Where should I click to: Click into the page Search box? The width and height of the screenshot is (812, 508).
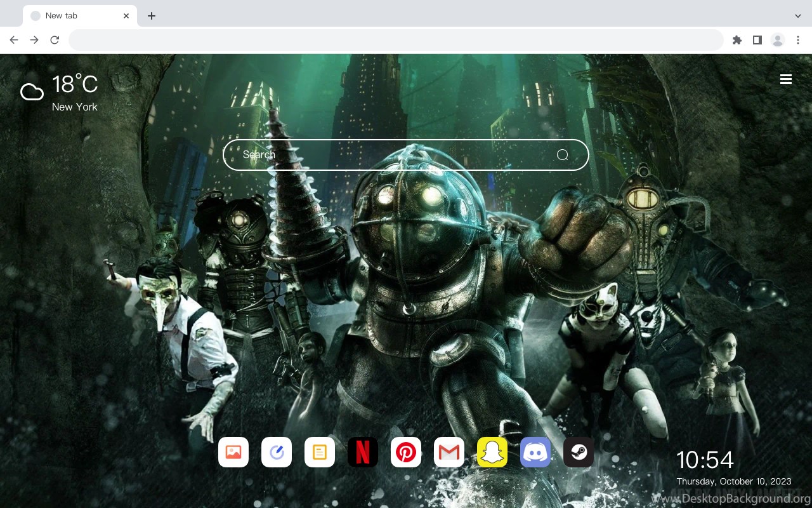(406, 155)
